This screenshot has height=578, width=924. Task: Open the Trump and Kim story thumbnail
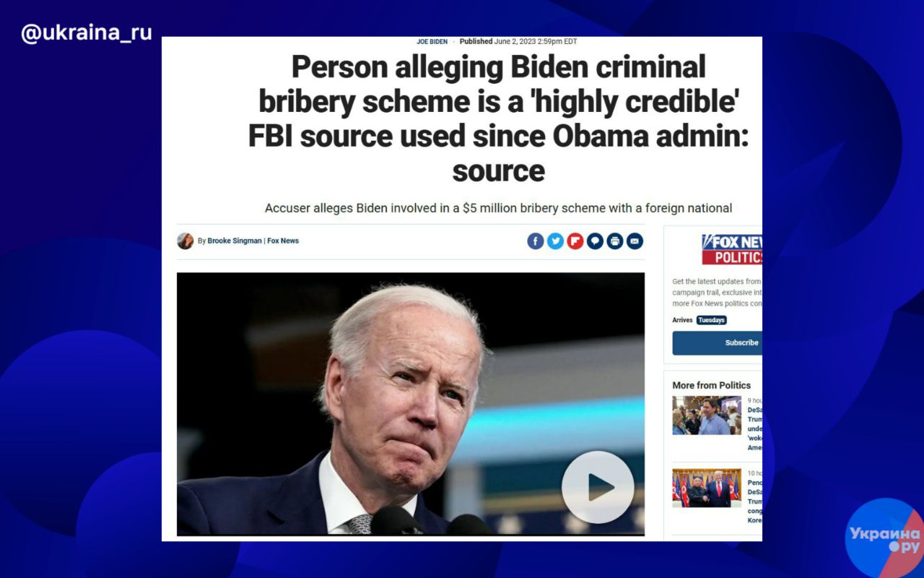[x=707, y=488]
